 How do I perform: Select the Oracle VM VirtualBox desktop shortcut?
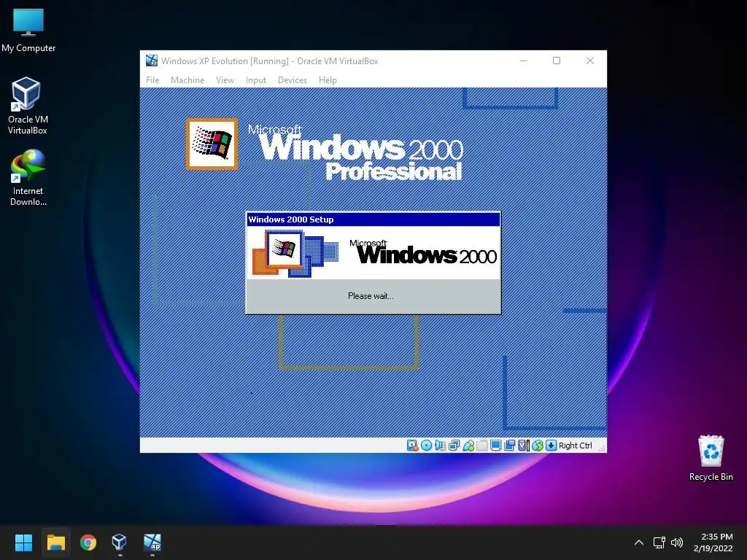27,106
